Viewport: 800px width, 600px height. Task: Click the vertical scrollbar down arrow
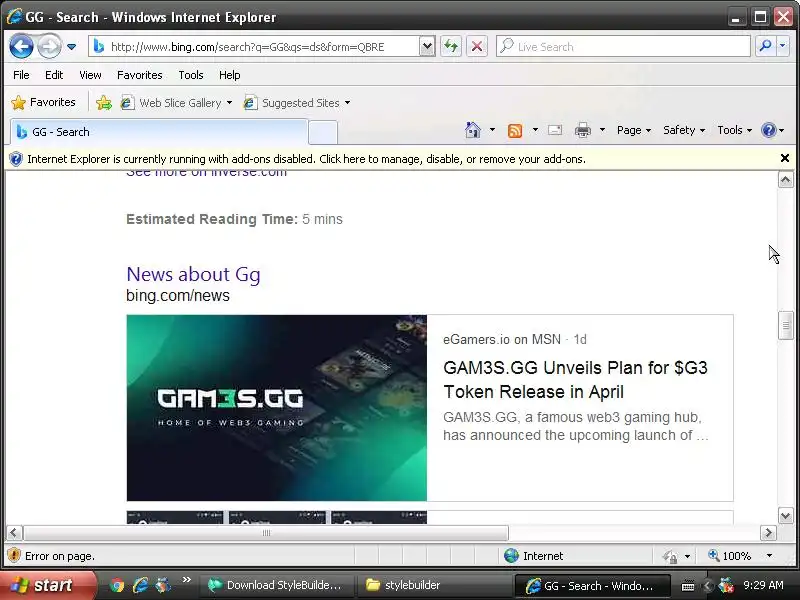(x=785, y=515)
